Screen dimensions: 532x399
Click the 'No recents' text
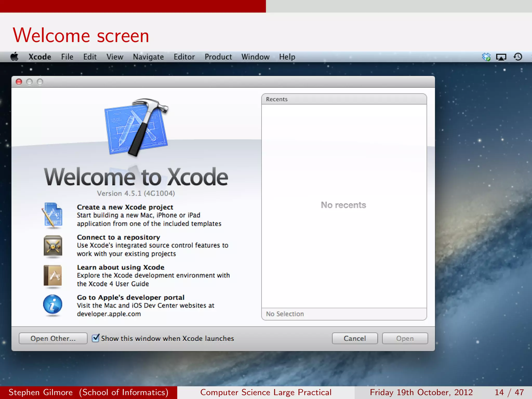343,205
